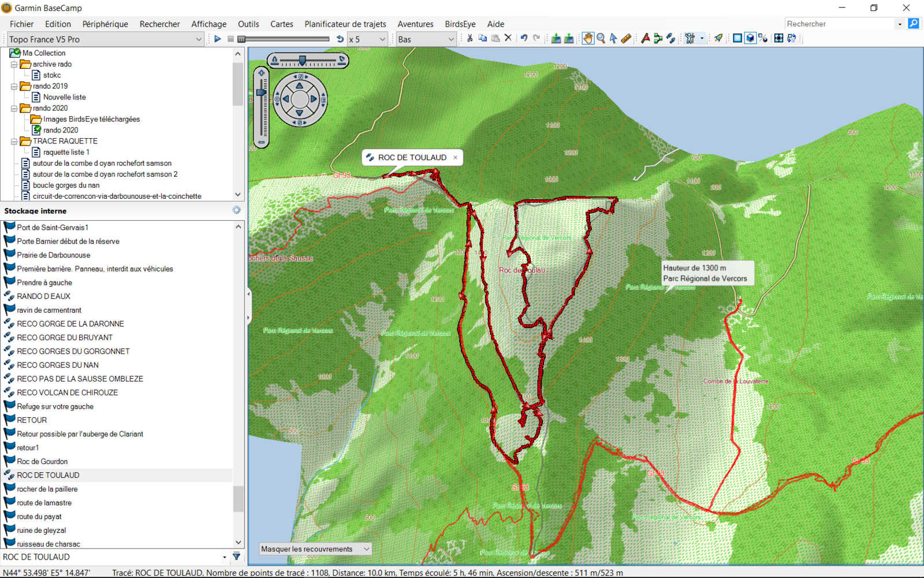Click the Rechercher search field
924x578 pixels.
click(839, 24)
